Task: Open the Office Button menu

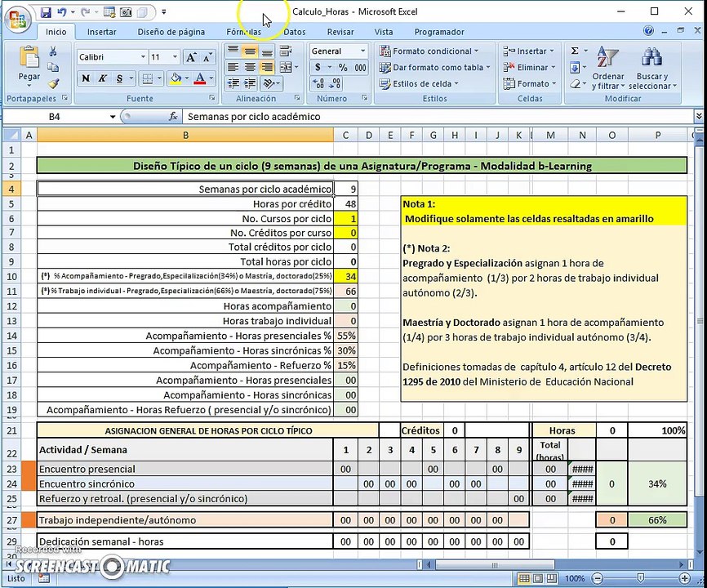Action: pos(17,20)
